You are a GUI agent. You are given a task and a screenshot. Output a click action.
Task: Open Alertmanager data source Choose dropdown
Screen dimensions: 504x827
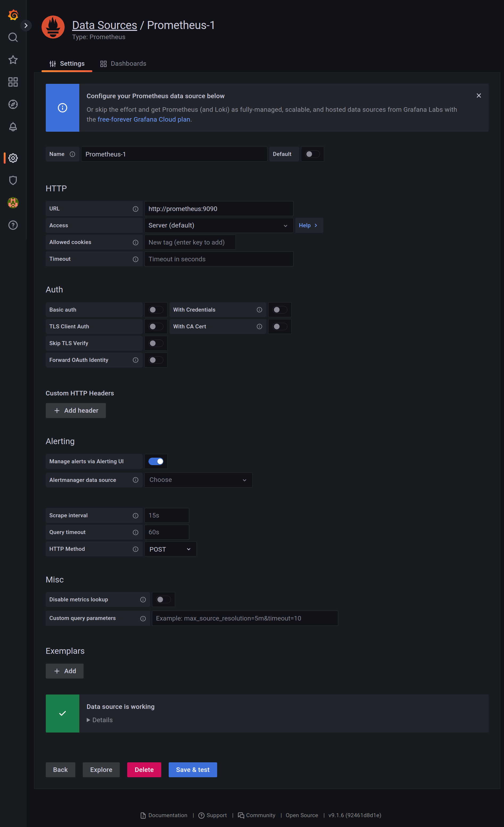(198, 480)
